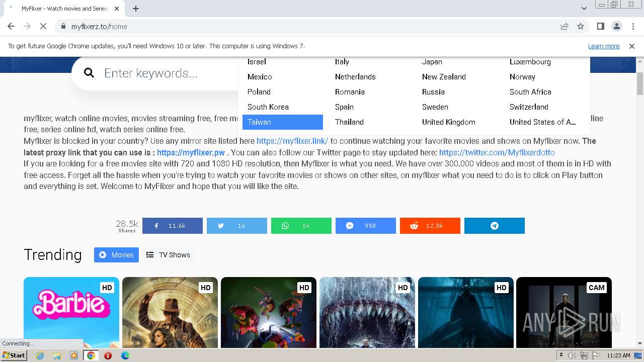
Task: Share via WhatsApp button
Action: (301, 226)
